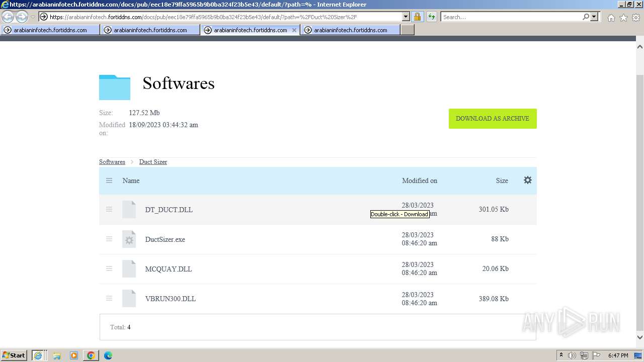Sort by the Modified on column header

click(420, 180)
